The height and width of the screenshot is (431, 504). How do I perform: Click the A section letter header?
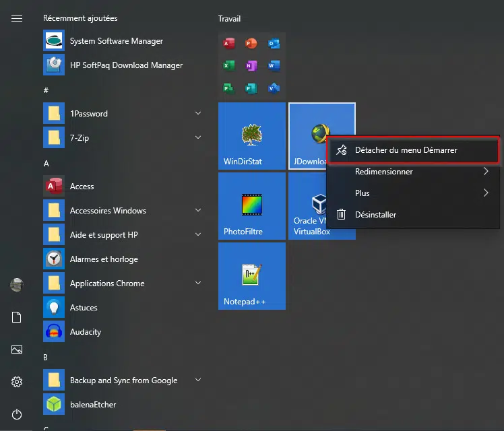46,164
